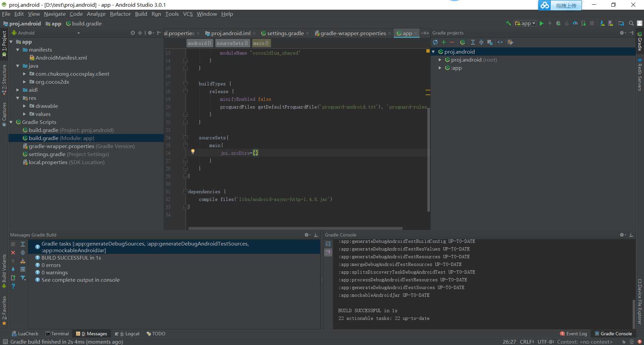This screenshot has height=345, width=644.
Task: Click scroll from source icon in Project panel
Action: click(x=133, y=33)
